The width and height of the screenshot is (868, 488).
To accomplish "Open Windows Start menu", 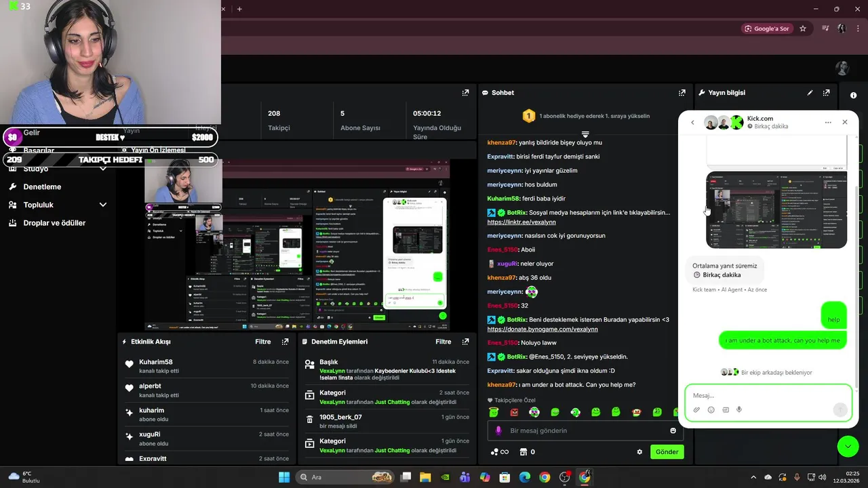I will 284,477.
